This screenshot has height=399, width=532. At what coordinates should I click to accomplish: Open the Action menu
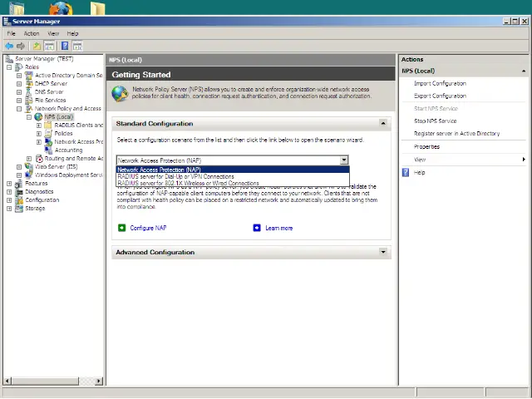click(x=32, y=33)
